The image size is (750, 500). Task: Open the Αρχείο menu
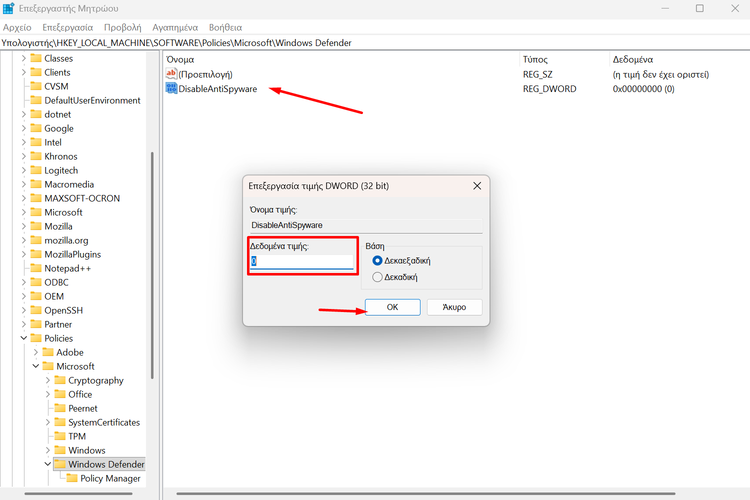tap(17, 28)
